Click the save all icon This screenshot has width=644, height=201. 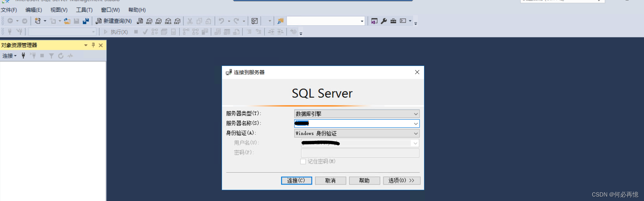pos(86,21)
